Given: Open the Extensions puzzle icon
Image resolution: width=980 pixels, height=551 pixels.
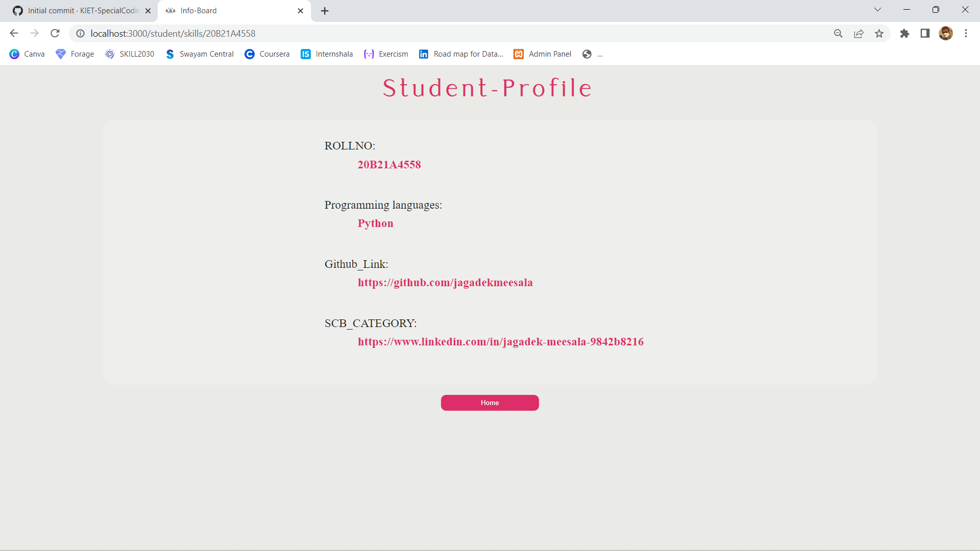Looking at the screenshot, I should (x=904, y=33).
